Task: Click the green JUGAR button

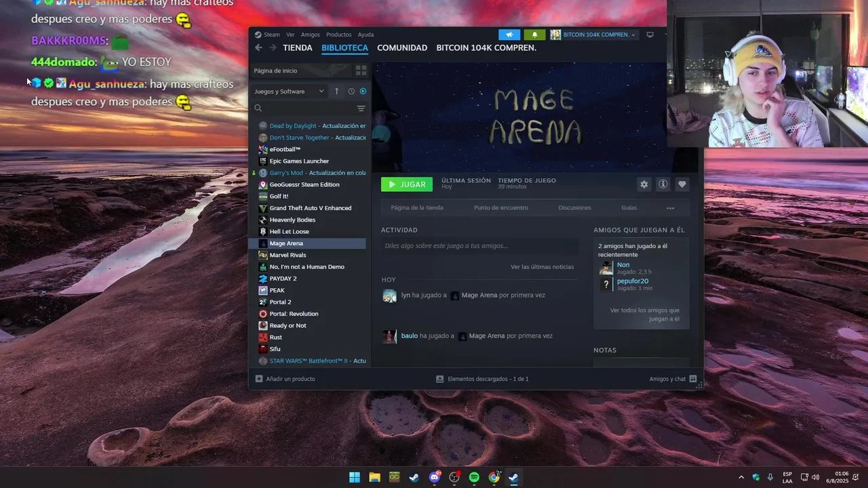Action: [x=407, y=184]
